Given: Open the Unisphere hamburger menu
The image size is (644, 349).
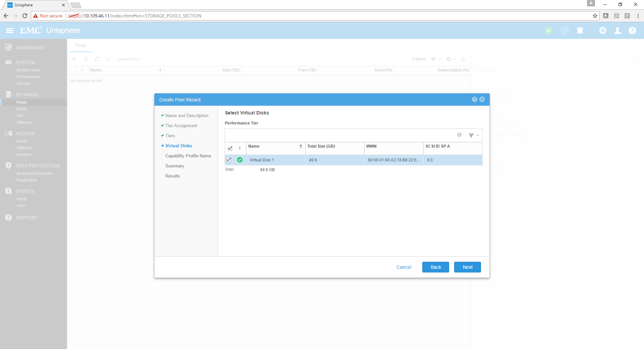Looking at the screenshot, I should pos(10,31).
